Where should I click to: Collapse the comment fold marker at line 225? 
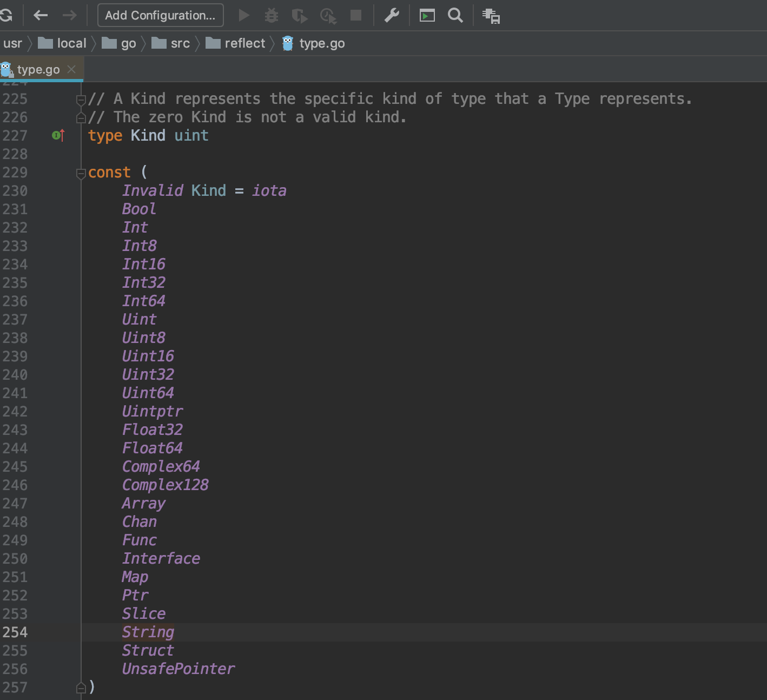81,100
